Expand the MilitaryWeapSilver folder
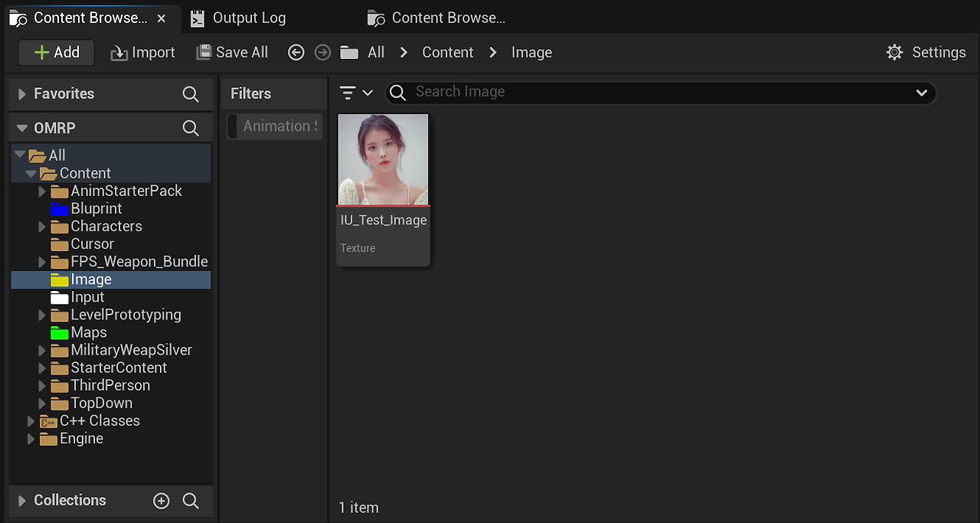Viewport: 980px width, 523px height. 43,350
